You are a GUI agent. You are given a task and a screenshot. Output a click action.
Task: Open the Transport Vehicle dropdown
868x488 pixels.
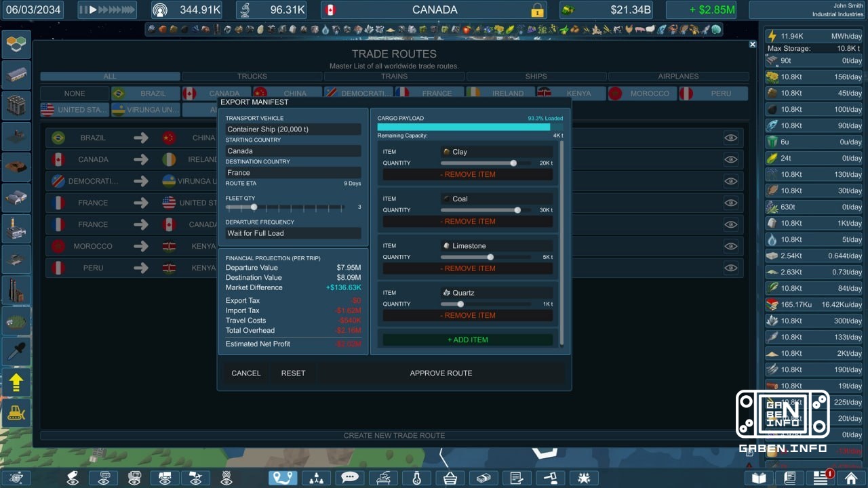[x=293, y=129]
